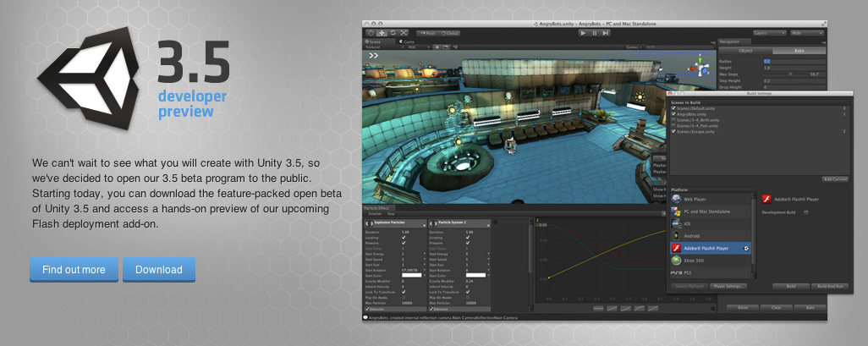Open the Wide layout dropdown
Viewport: 868px width, 346px height.
[808, 33]
